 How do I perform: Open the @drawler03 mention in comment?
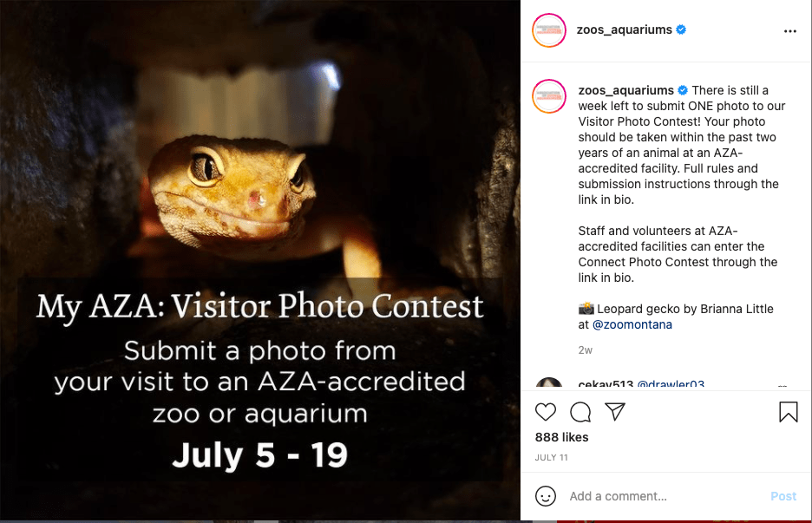(671, 384)
